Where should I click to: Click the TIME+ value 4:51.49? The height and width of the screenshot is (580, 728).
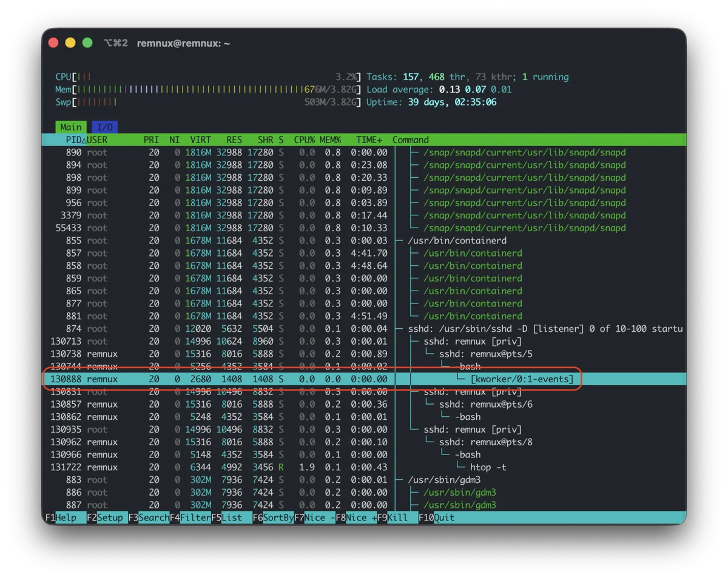coord(369,316)
